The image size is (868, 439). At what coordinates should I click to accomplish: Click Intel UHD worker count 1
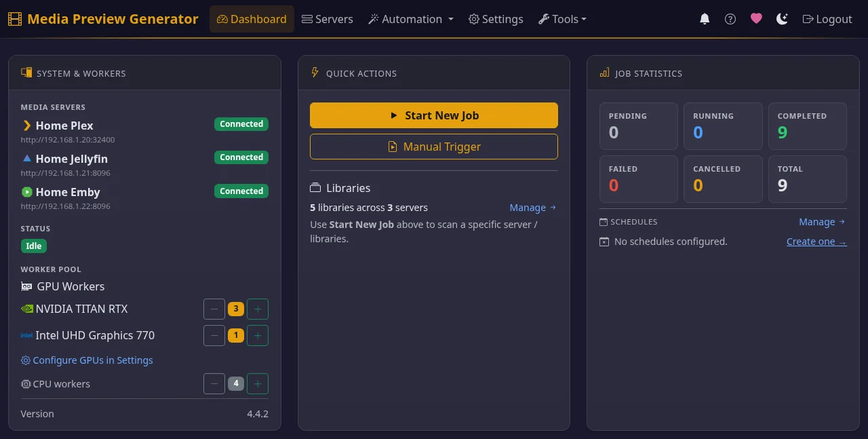[236, 335]
